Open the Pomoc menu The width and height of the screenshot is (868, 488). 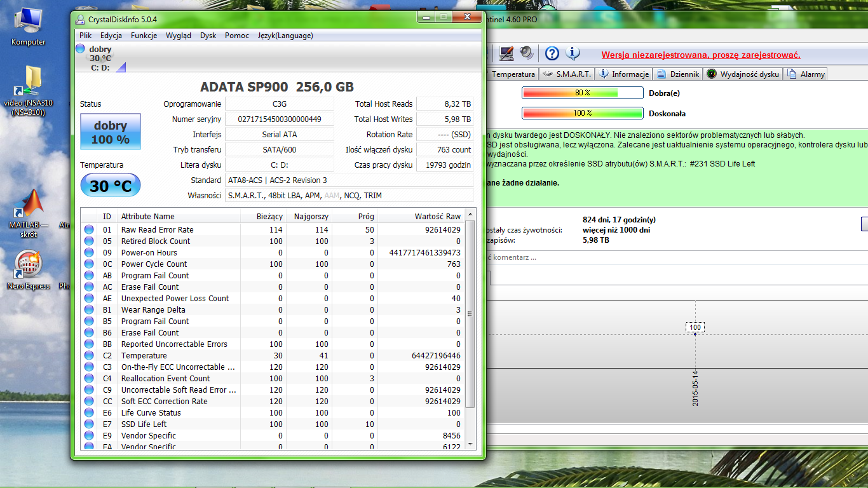237,36
